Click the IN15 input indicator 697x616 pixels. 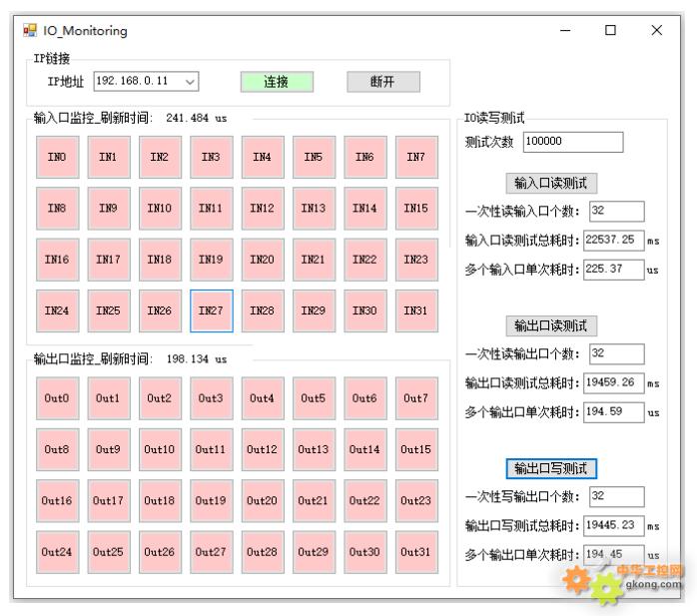415,208
